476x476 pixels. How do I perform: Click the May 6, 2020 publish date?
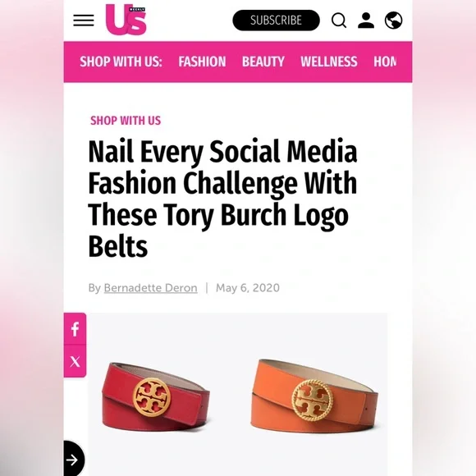pyautogui.click(x=248, y=288)
